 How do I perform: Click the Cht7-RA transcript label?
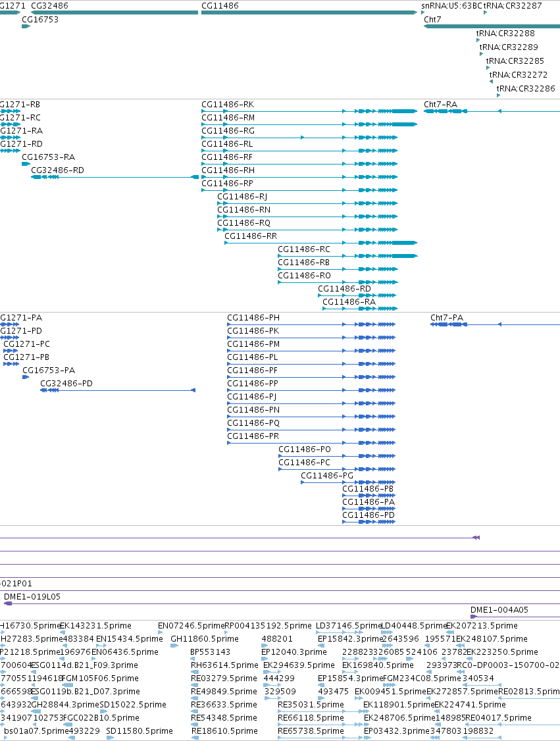(440, 105)
